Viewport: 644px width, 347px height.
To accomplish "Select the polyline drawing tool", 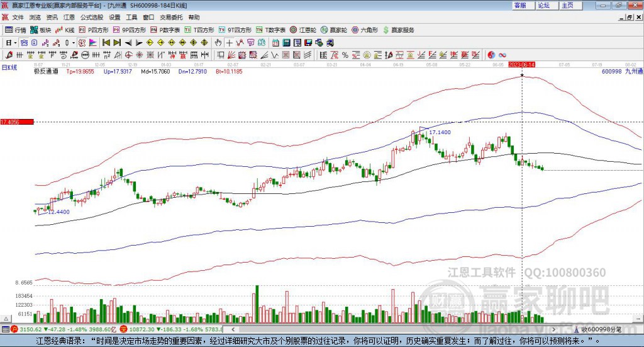I will [240, 43].
